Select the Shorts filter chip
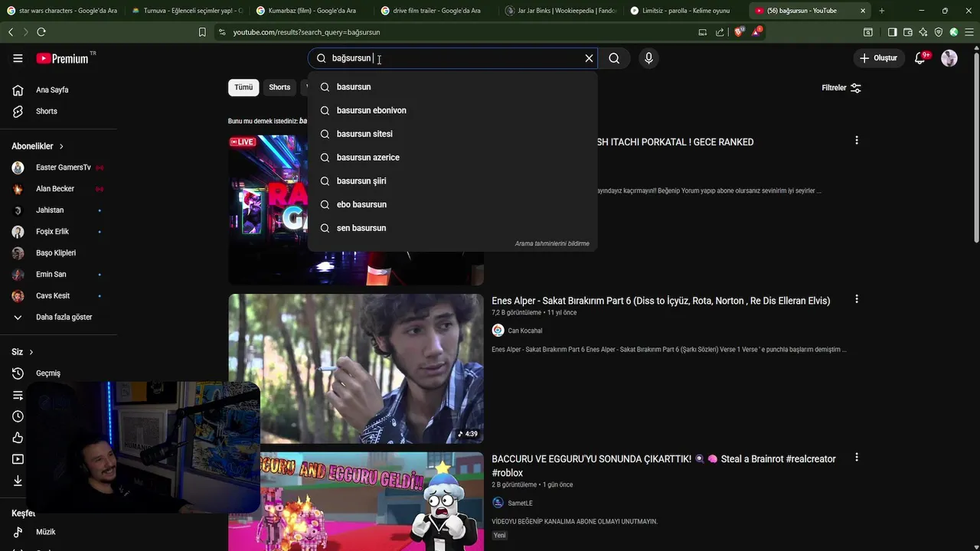The width and height of the screenshot is (980, 551). click(279, 87)
